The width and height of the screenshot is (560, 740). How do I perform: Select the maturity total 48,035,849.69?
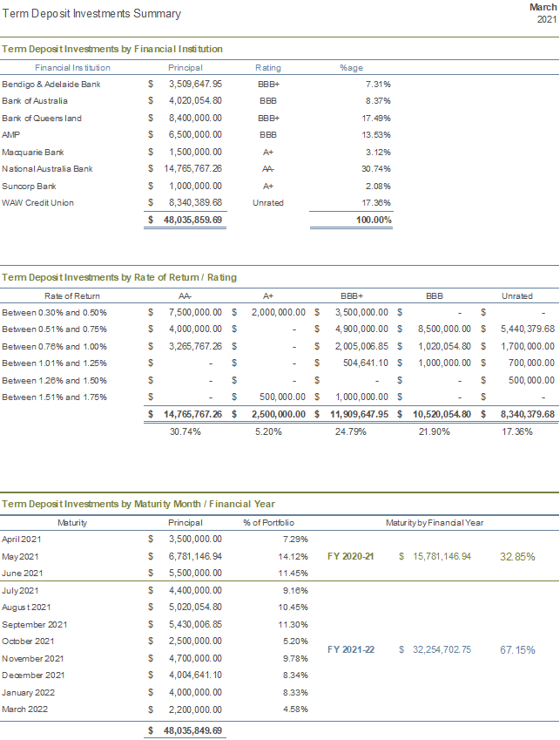[192, 730]
